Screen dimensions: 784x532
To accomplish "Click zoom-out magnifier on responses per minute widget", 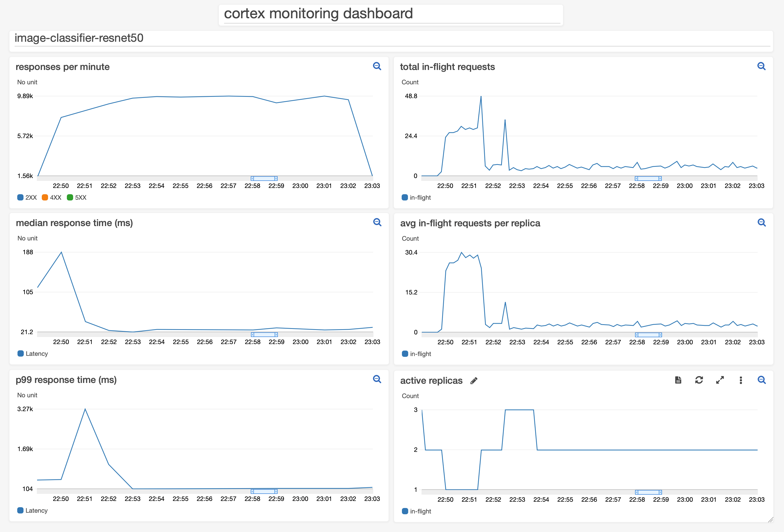I will point(377,66).
